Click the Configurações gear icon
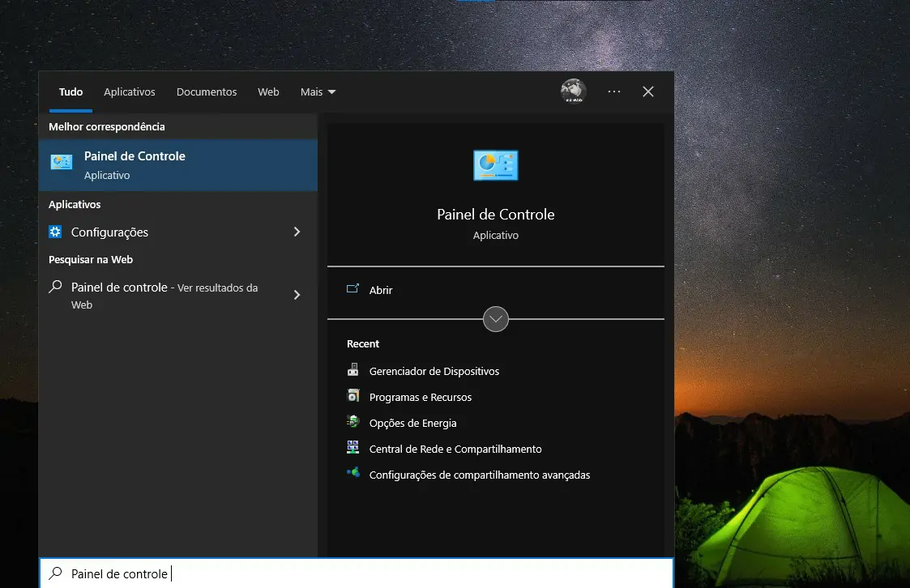 (x=55, y=232)
